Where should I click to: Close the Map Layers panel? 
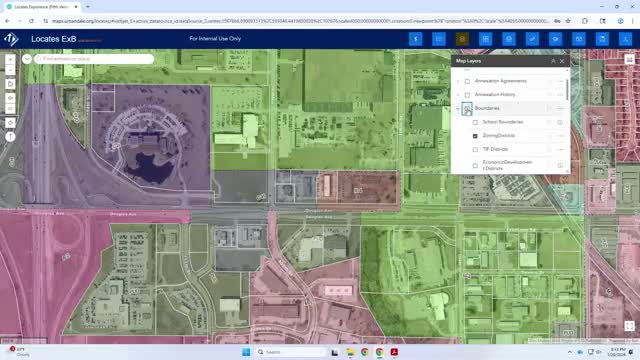pyautogui.click(x=562, y=61)
